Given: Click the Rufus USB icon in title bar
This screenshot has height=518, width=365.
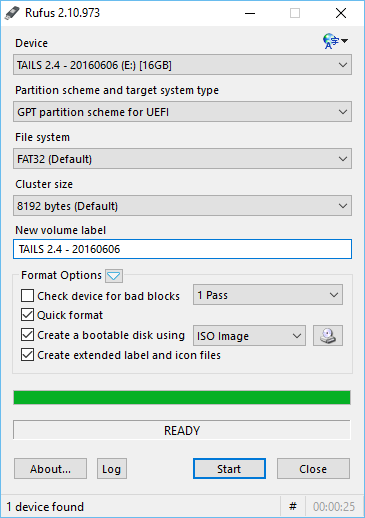Looking at the screenshot, I should coord(13,13).
